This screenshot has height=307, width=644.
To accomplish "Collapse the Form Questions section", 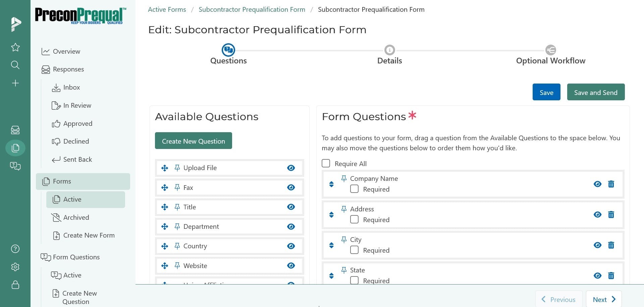I will click(x=76, y=257).
